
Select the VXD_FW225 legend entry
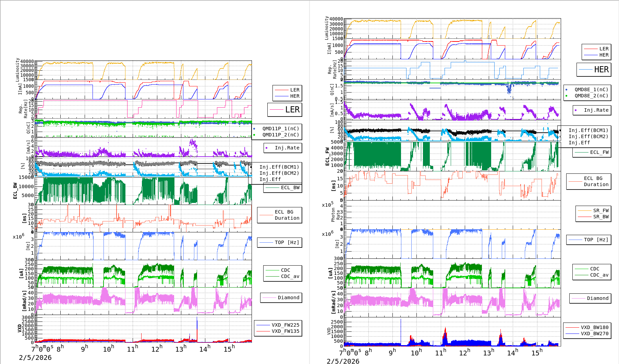[x=278, y=325]
